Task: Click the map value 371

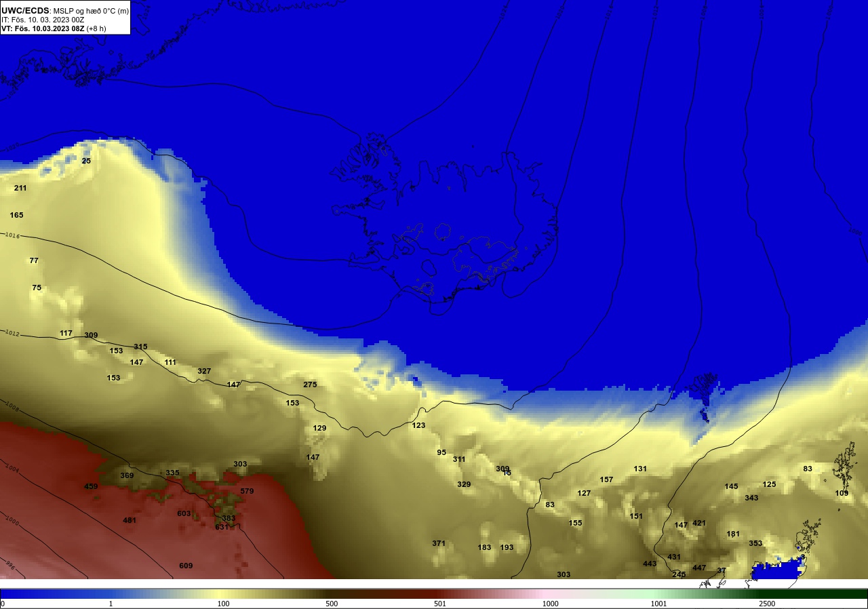Action: point(439,543)
